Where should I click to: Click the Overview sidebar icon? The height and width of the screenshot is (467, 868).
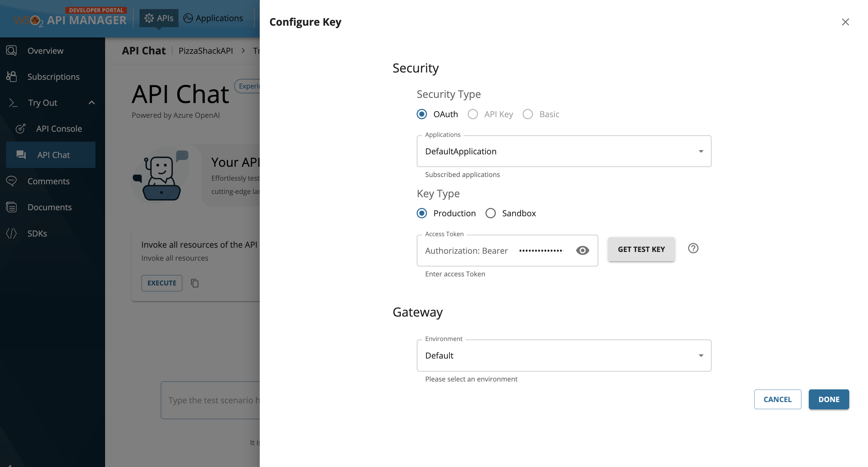pyautogui.click(x=11, y=50)
